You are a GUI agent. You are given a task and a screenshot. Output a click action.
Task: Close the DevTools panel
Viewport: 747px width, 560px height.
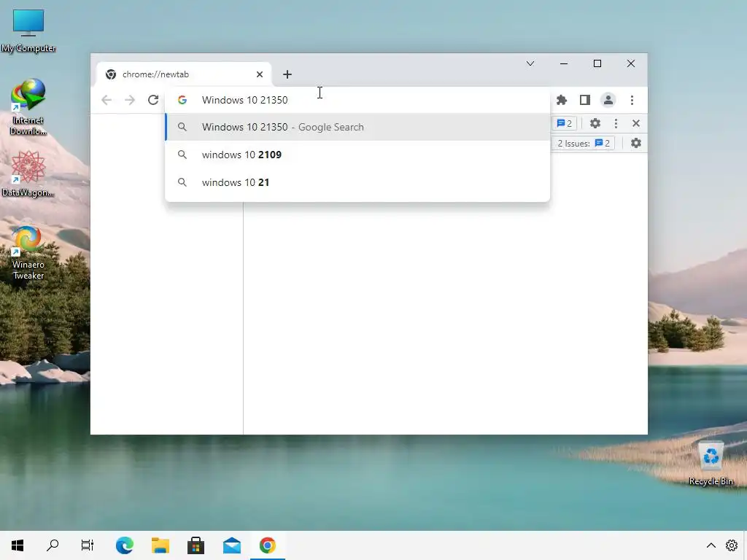(636, 123)
